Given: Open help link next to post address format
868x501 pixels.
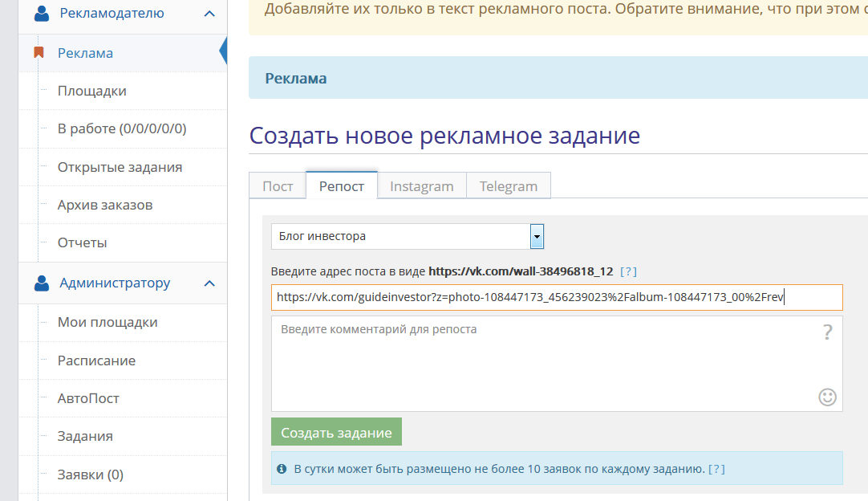Looking at the screenshot, I should click(629, 271).
